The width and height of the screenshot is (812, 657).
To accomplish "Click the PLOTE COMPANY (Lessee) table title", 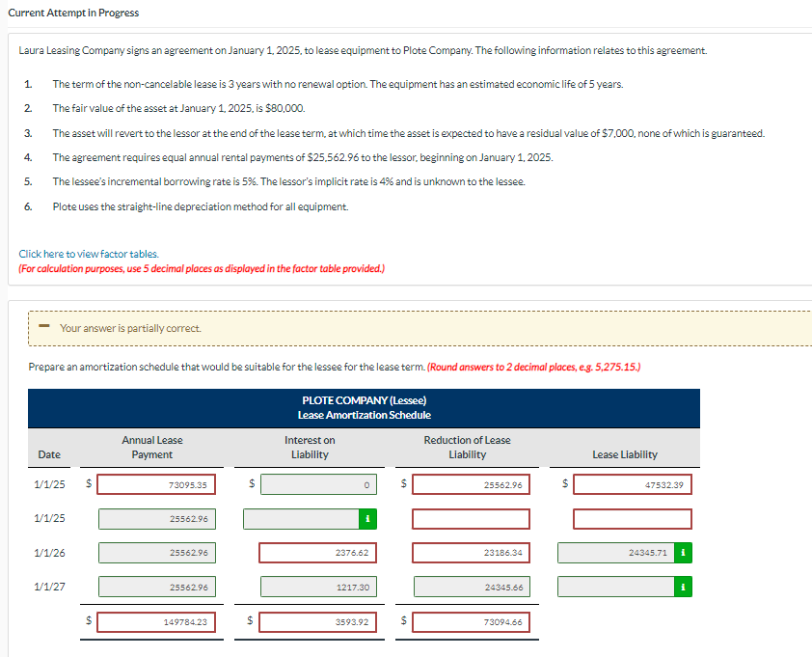I will (365, 400).
